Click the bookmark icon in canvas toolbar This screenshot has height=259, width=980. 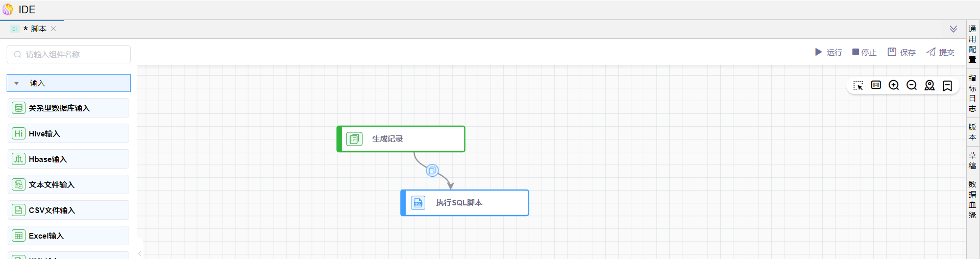tap(947, 85)
